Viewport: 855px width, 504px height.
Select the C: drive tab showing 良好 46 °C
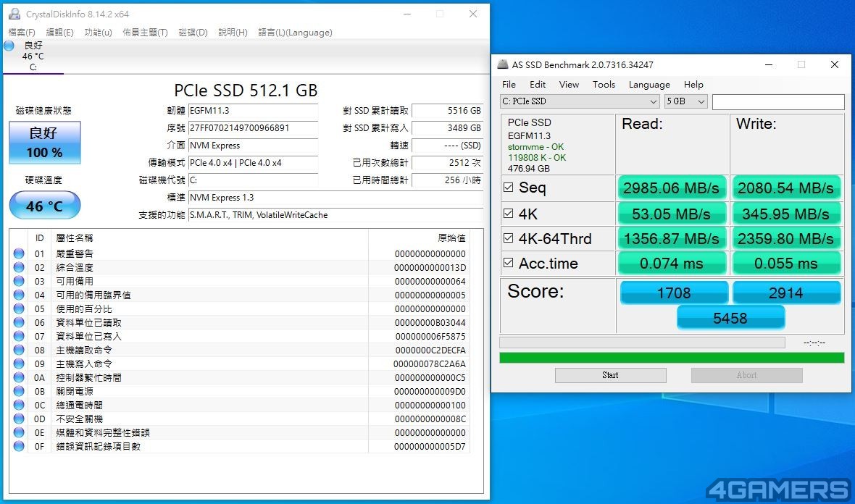(33, 56)
